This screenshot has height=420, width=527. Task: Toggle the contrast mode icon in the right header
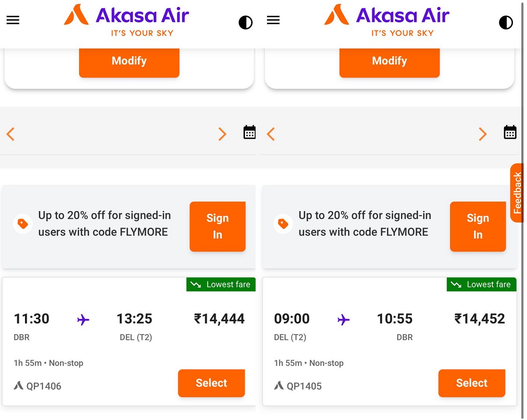click(x=506, y=22)
